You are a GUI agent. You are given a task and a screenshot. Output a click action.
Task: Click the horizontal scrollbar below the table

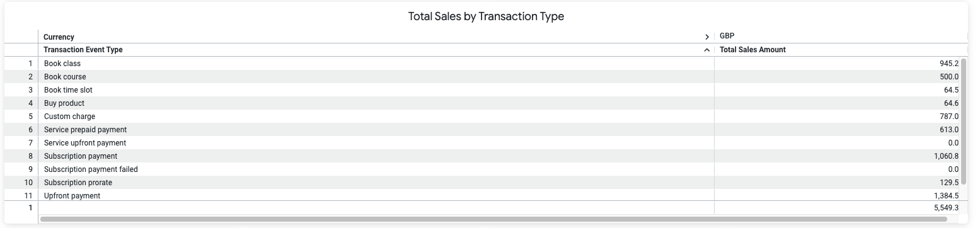(493, 219)
